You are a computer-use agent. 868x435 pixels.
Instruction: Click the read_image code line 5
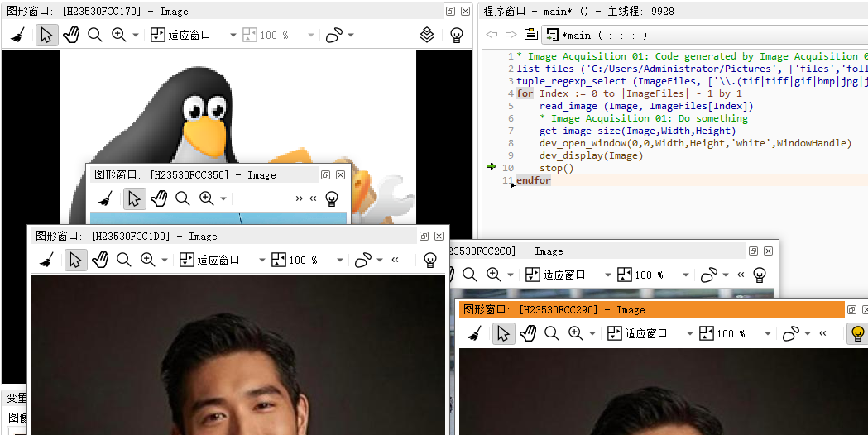coord(646,106)
